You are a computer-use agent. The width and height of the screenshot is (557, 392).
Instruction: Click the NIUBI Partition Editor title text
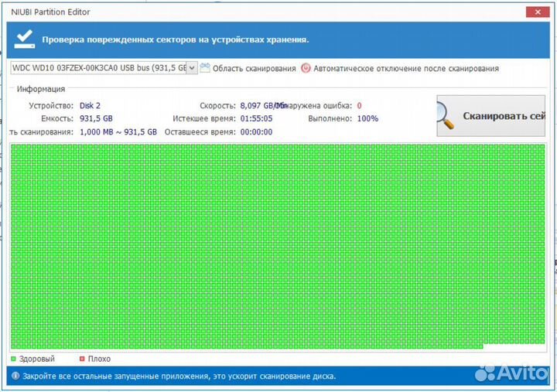point(50,12)
